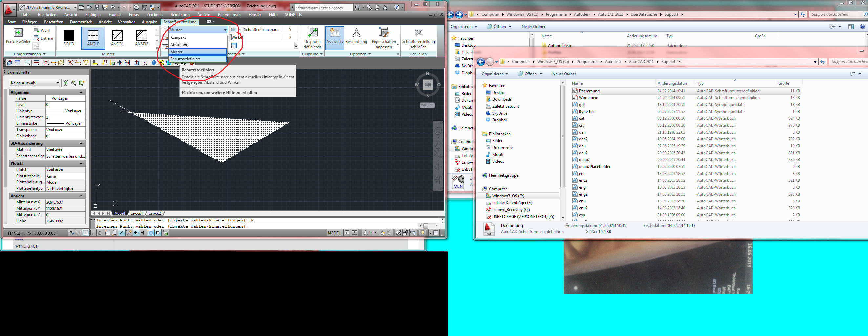The image size is (868, 336).
Task: Click the binoculars search icon in InfoCenter
Action: [x=358, y=8]
